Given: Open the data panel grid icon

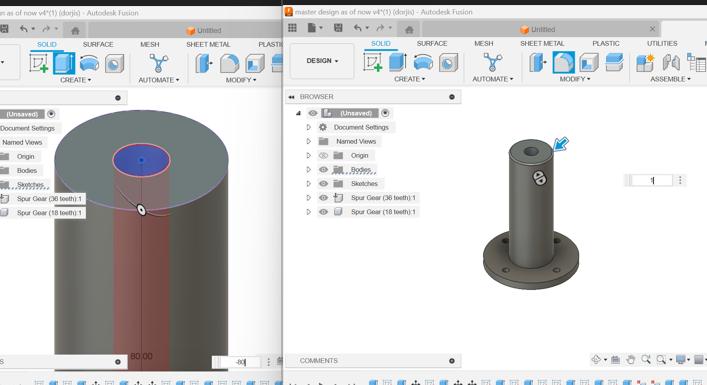Looking at the screenshot, I should point(292,28).
